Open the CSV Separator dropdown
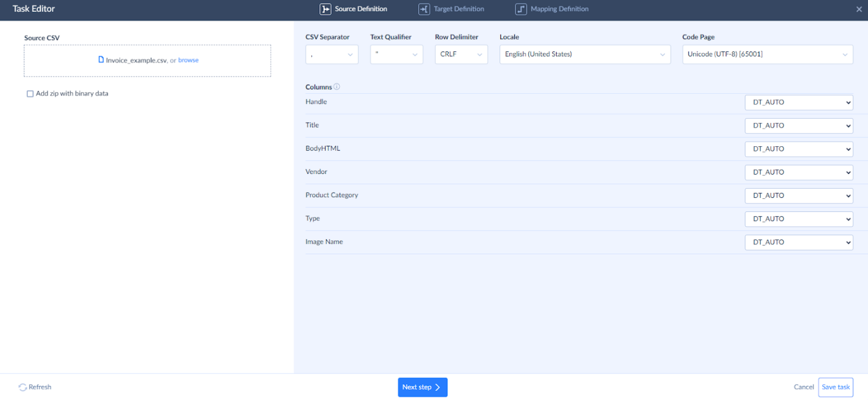Viewport: 868px width, 400px height. [x=332, y=54]
